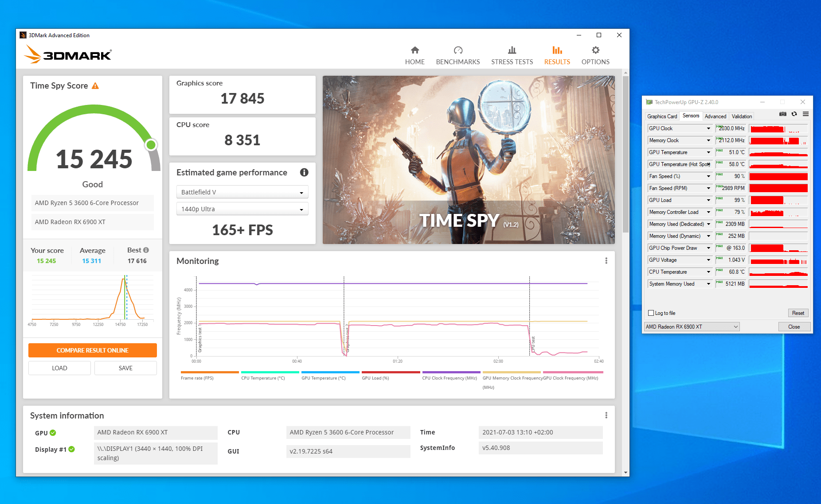The image size is (821, 504).
Task: Click the CPU Clock Frequency purple legend bar
Action: tap(451, 372)
